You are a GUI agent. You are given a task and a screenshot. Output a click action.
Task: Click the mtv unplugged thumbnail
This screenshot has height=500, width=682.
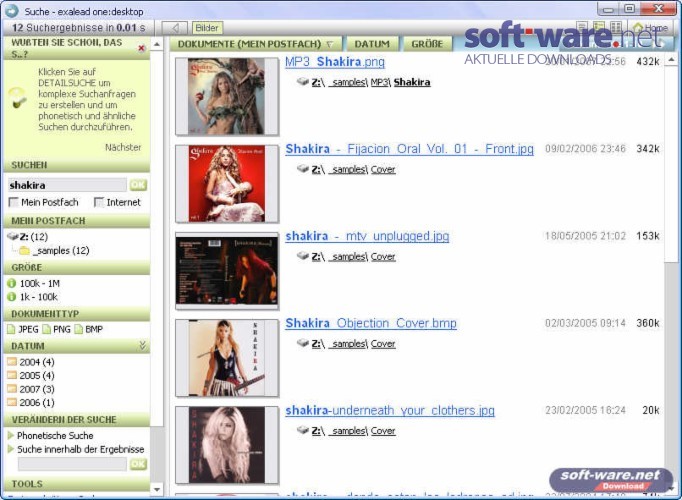click(x=227, y=271)
